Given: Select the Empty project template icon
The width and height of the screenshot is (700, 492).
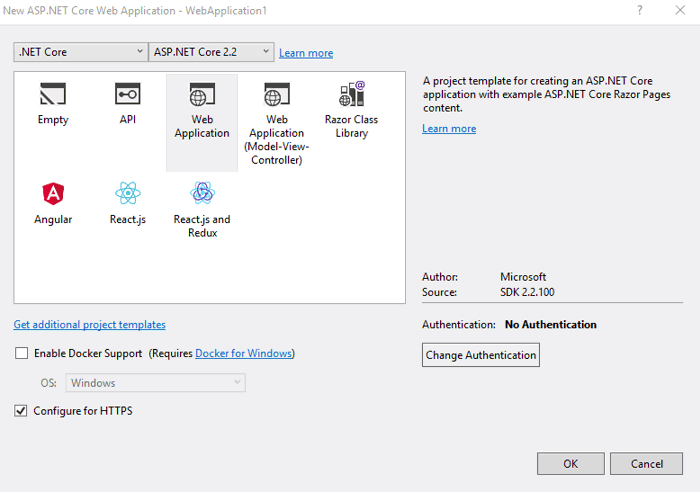Looking at the screenshot, I should pyautogui.click(x=53, y=96).
